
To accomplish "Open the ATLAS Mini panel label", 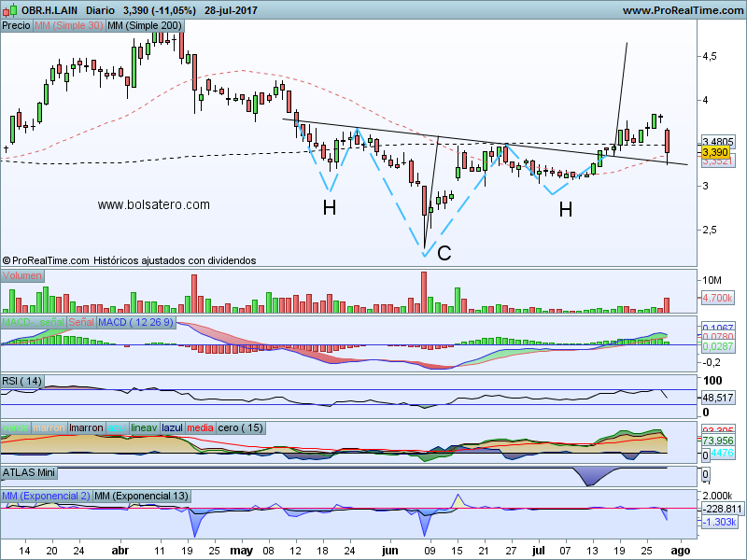I will 27,474.
